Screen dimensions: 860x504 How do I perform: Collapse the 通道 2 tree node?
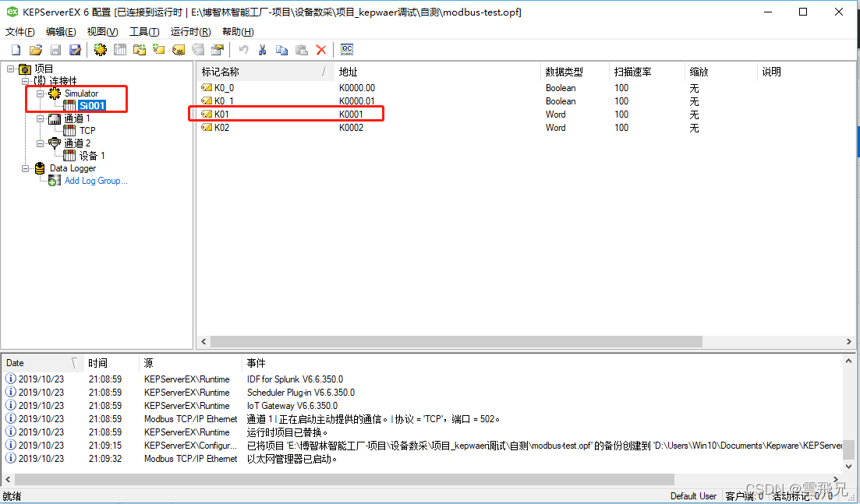tap(40, 143)
